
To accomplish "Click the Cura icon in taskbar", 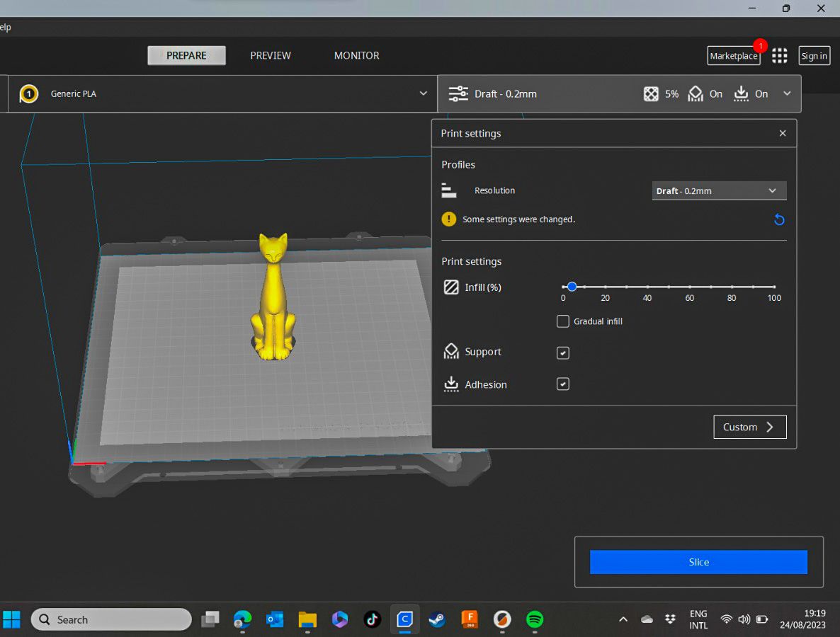I will [x=404, y=619].
